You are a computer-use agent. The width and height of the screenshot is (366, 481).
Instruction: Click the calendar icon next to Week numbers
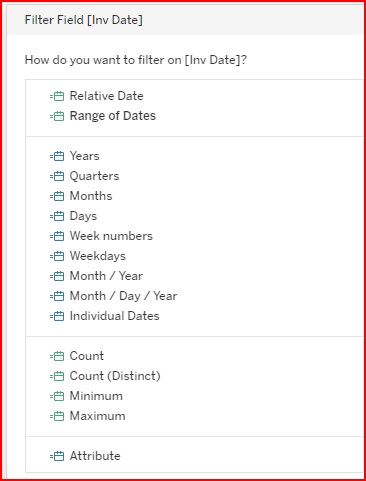(57, 236)
